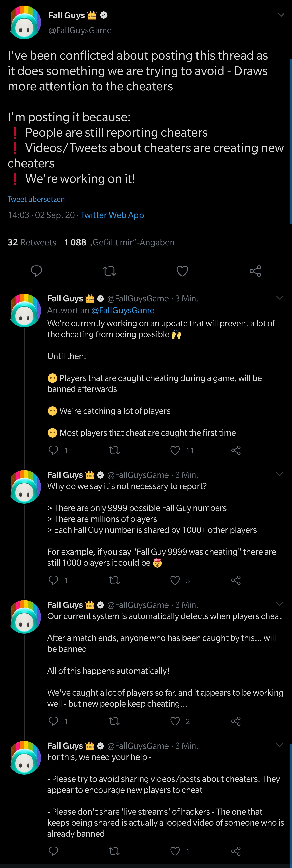This screenshot has height=868, width=292.
Task: Click the 'Tweet übersetzen' translate link
Action: [x=36, y=199]
